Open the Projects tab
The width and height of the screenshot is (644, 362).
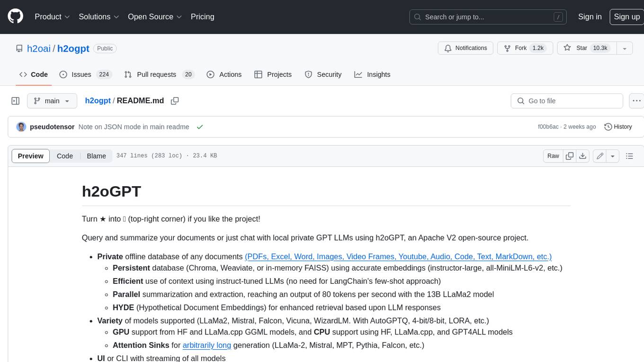pos(273,74)
